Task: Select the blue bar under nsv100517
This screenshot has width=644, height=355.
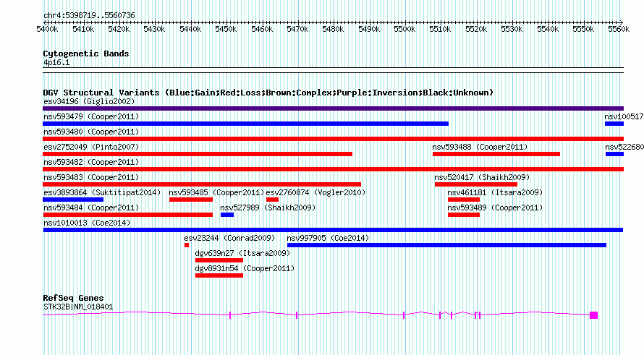Action: pyautogui.click(x=614, y=124)
